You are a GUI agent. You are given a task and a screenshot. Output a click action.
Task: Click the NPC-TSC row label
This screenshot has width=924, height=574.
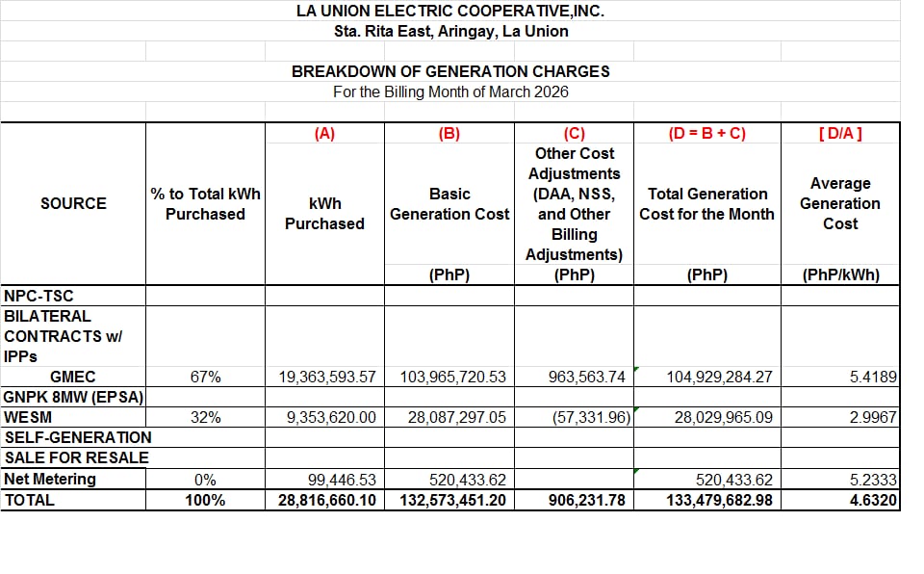38,296
